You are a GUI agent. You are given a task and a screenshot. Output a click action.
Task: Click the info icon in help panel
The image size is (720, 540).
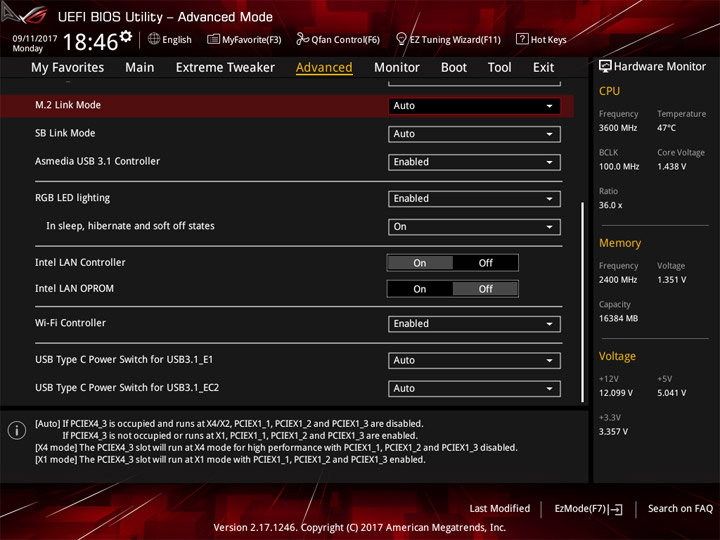tap(17, 430)
